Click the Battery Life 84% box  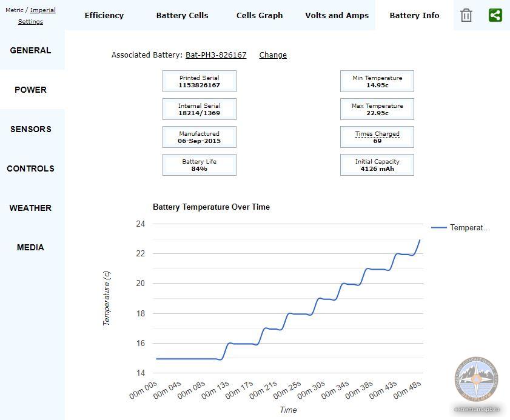[x=200, y=165]
